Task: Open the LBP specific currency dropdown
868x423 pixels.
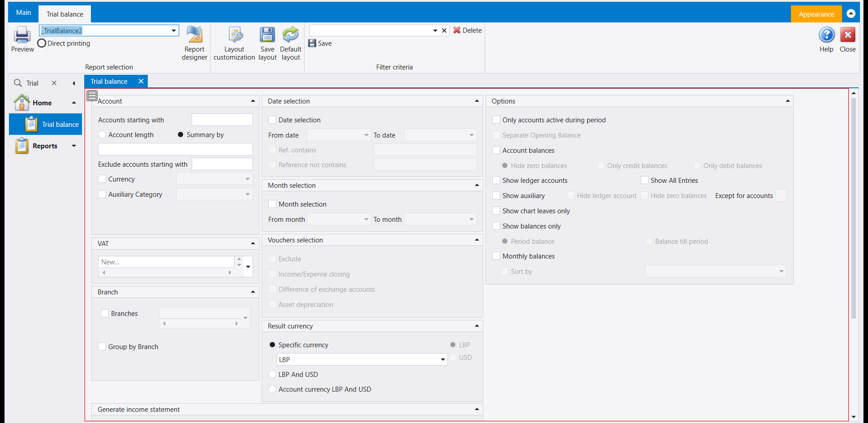Action: point(443,359)
